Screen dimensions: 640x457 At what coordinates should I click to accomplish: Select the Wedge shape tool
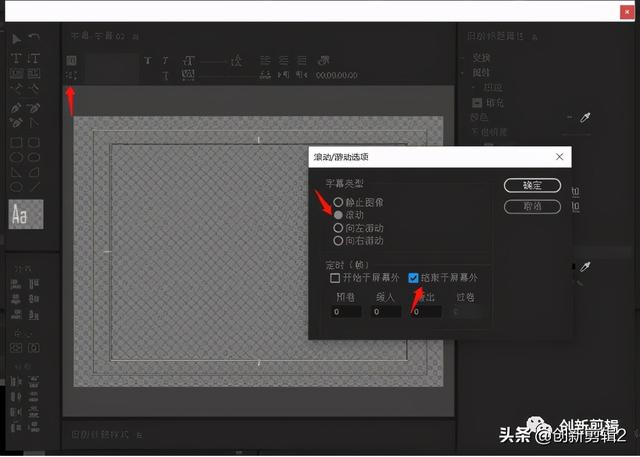pyautogui.click(x=16, y=172)
